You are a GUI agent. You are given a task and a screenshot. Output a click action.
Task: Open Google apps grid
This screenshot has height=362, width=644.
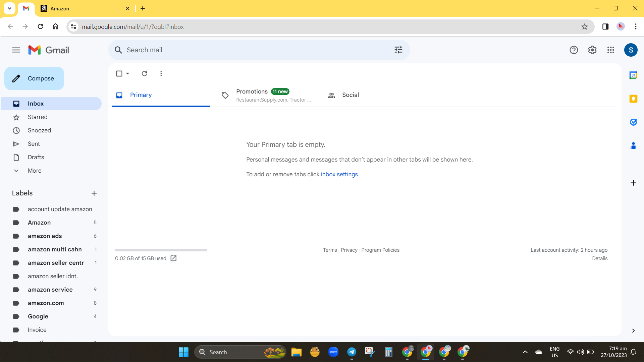pyautogui.click(x=610, y=50)
